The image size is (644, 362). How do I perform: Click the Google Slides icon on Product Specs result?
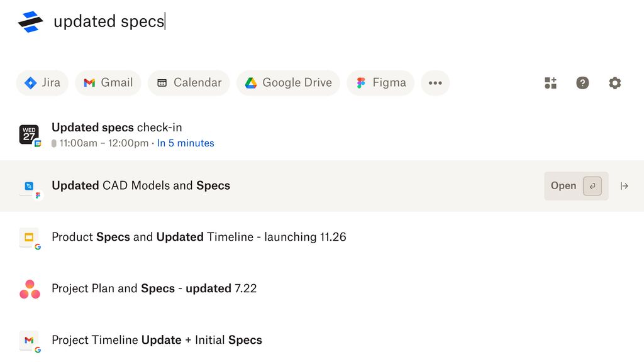pos(28,238)
